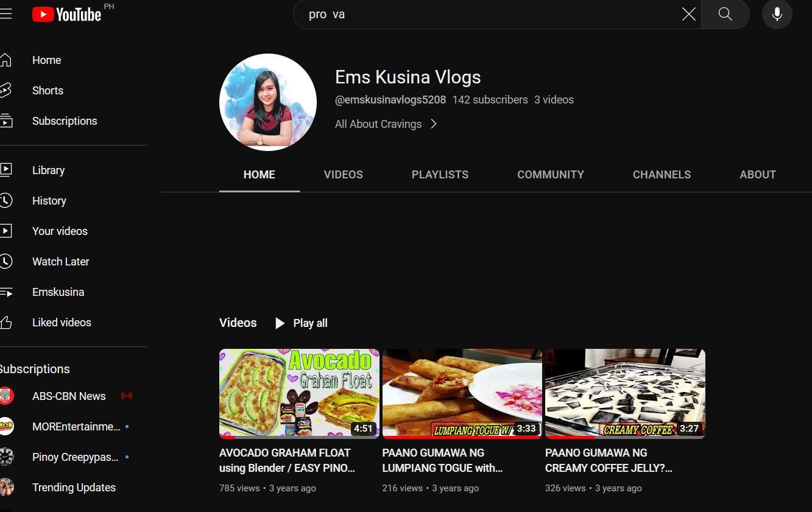Switch to the PLAYLISTS channel tab
812x512 pixels.
tap(440, 175)
